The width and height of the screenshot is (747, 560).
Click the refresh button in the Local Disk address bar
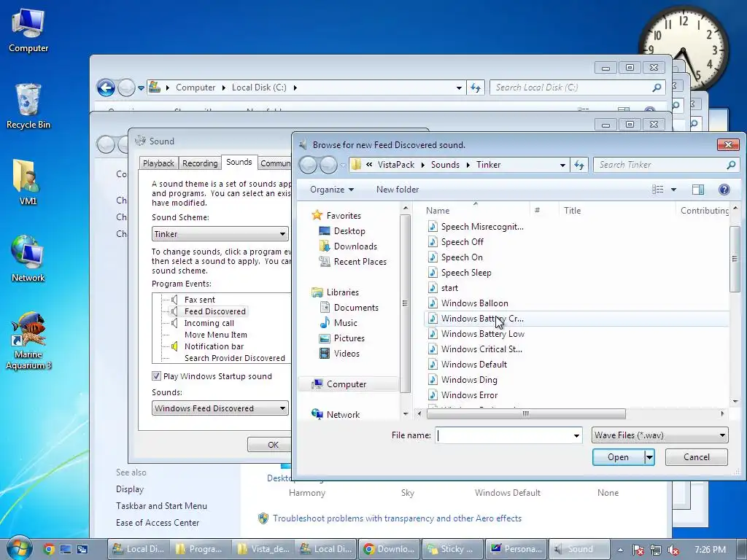tap(476, 87)
